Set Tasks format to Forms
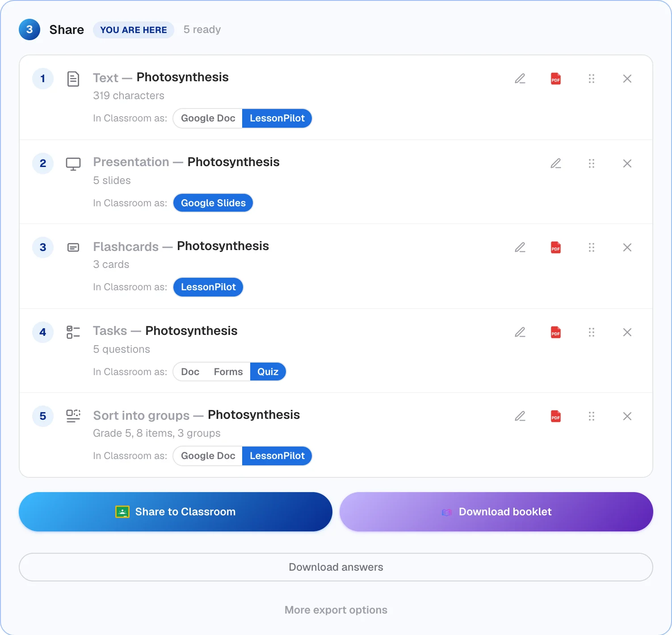The image size is (672, 635). click(228, 372)
